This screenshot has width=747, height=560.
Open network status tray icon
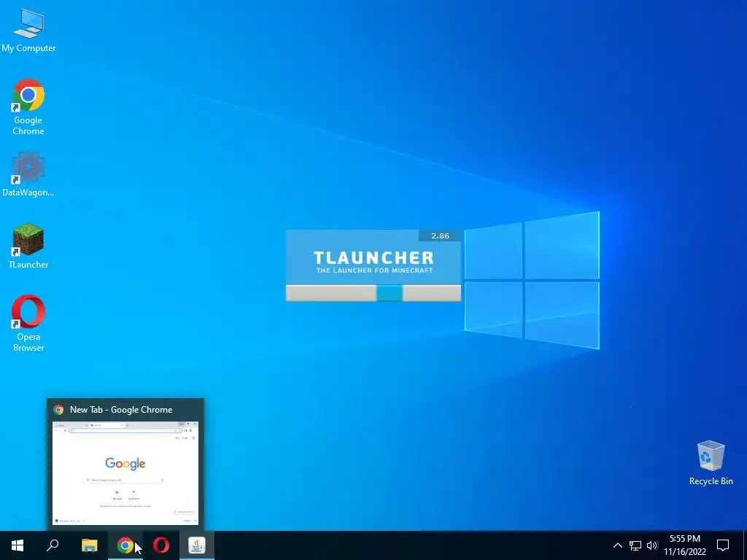tap(635, 545)
